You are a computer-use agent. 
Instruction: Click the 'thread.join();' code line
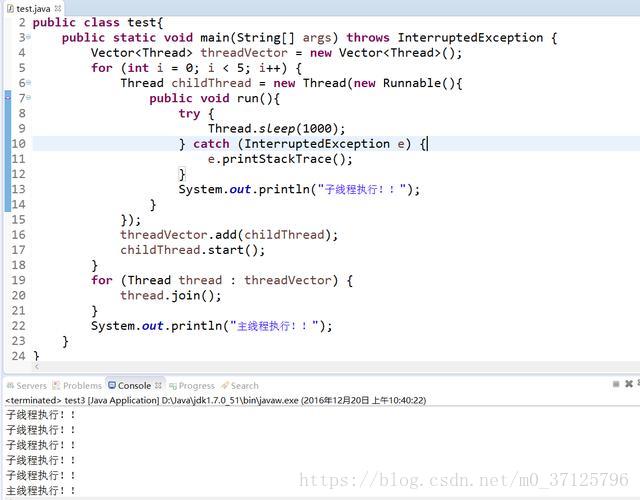point(171,295)
